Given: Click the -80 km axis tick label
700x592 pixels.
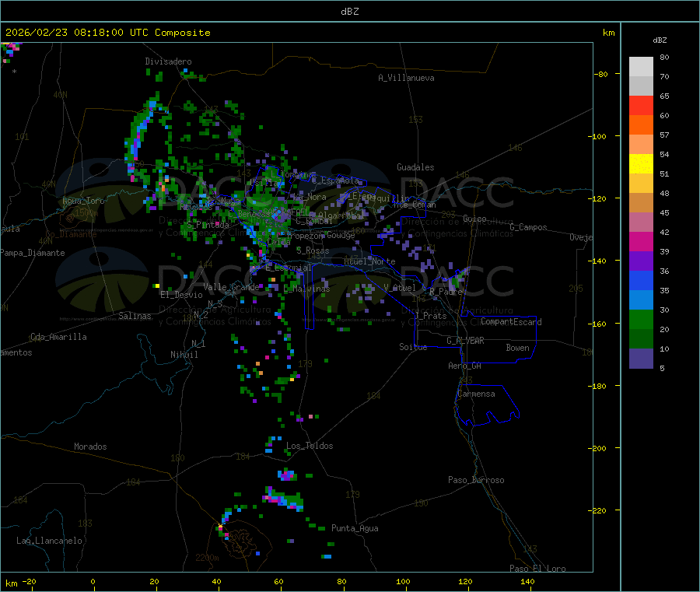Looking at the screenshot, I should point(601,74).
